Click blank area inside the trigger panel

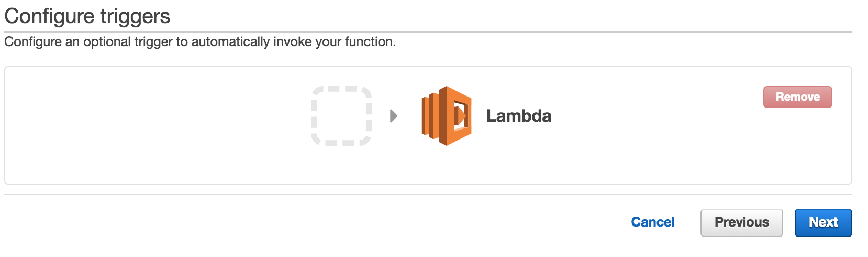(157, 126)
